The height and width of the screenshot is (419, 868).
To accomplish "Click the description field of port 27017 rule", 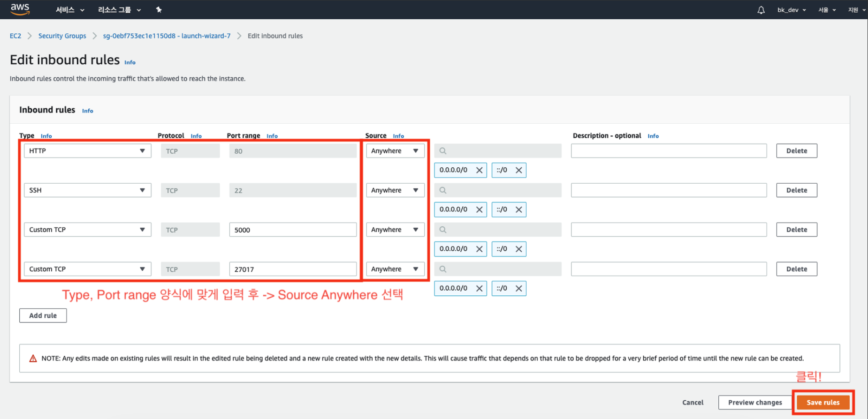I will click(669, 269).
